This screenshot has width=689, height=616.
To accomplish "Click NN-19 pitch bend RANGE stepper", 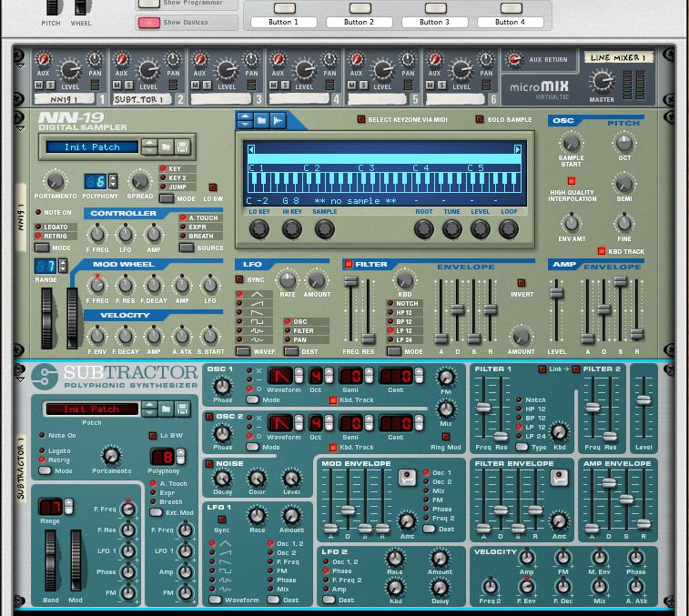I will tap(63, 266).
